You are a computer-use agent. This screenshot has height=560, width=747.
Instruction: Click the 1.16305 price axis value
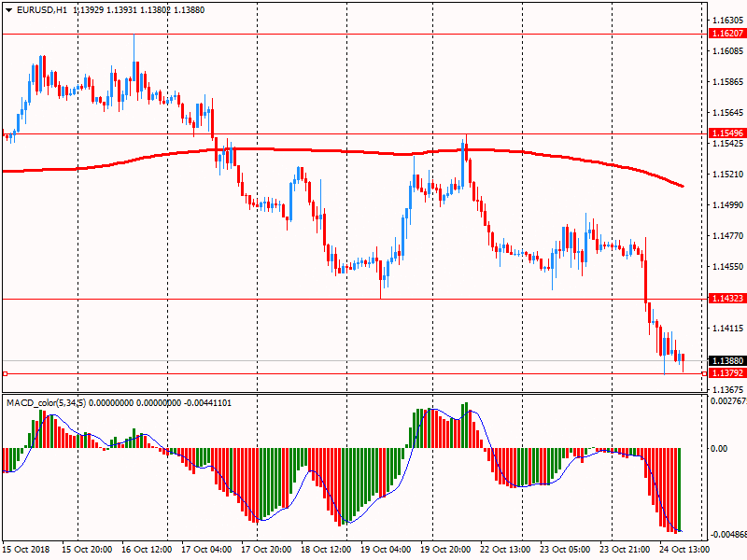point(726,20)
